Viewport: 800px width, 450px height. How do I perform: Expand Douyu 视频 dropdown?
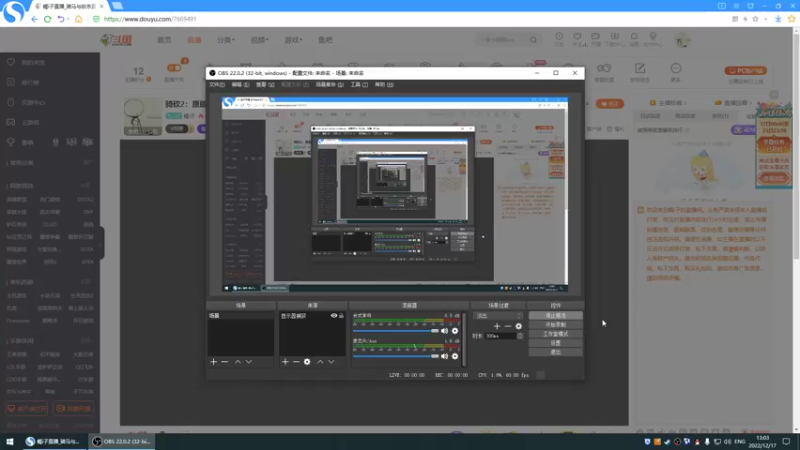click(259, 40)
